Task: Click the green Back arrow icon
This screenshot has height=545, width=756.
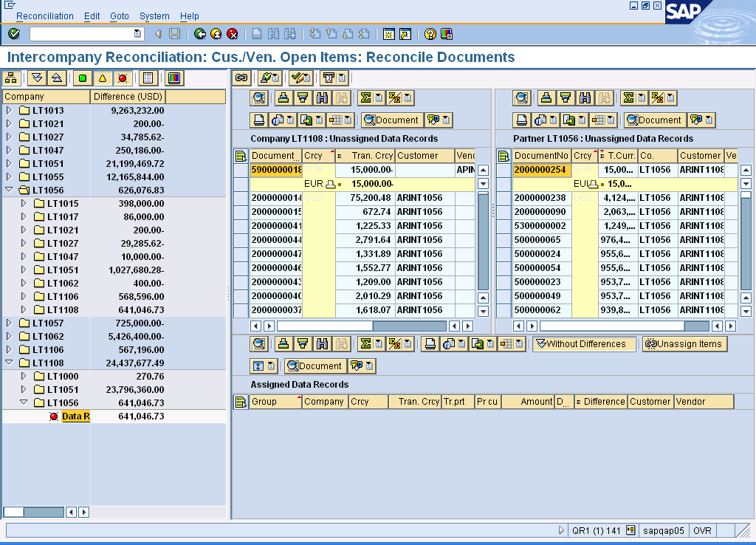Action: [x=199, y=34]
